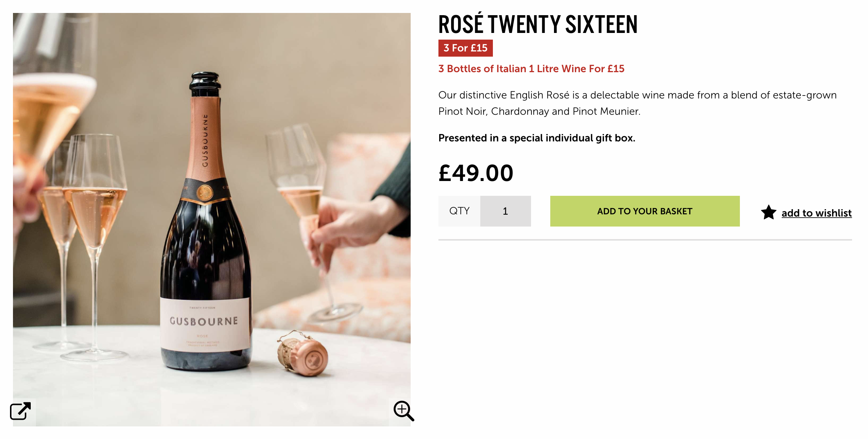
Task: Click the copper cork lying on the table
Action: tap(304, 355)
